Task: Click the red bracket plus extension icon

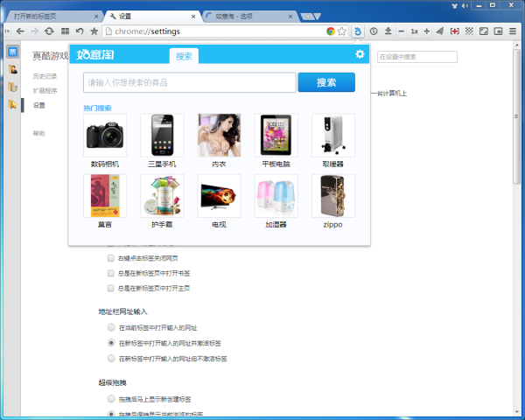Action: click(x=455, y=31)
